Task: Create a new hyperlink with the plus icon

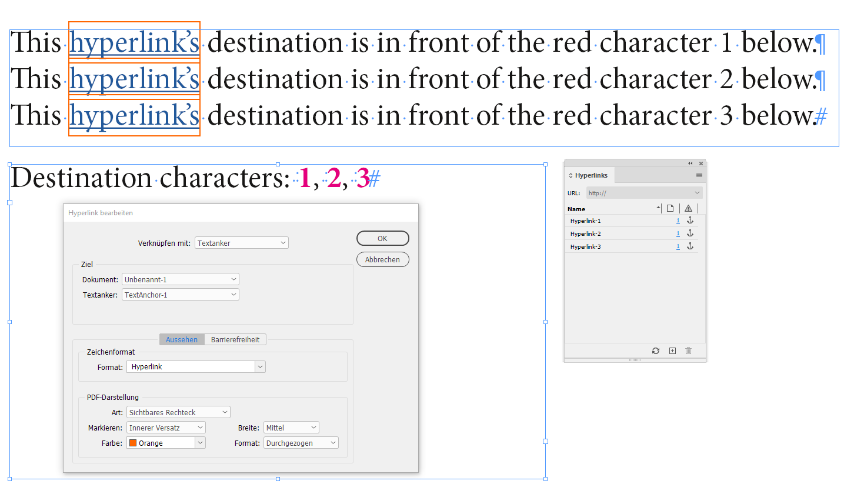Action: (x=672, y=351)
